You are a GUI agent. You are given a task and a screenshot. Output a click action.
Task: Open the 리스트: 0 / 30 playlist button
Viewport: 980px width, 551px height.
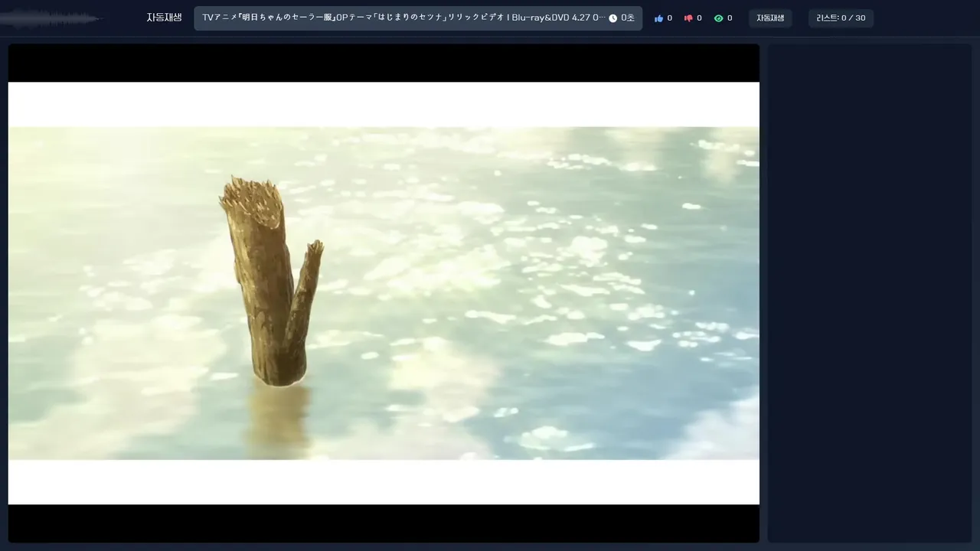point(841,18)
